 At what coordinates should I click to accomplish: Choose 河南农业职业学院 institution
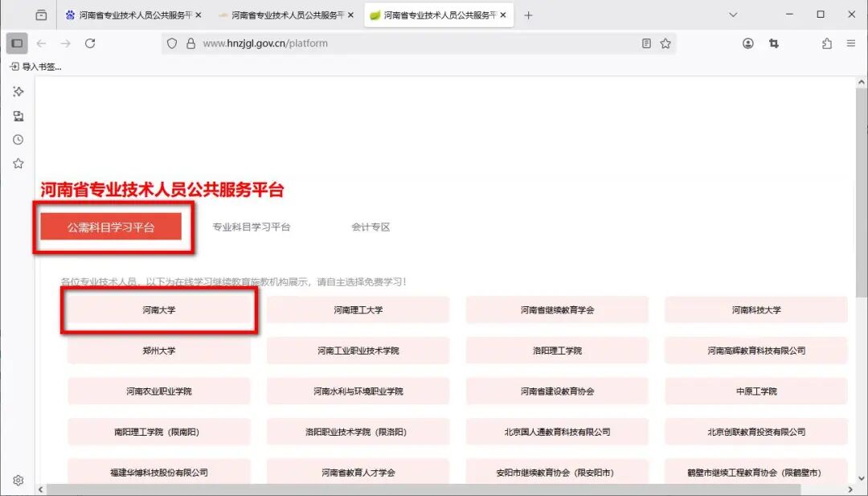[x=159, y=391]
